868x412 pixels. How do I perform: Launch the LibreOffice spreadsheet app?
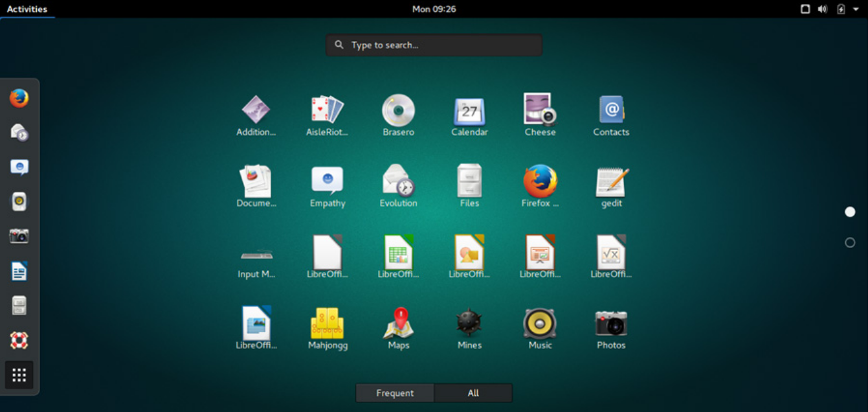(398, 253)
